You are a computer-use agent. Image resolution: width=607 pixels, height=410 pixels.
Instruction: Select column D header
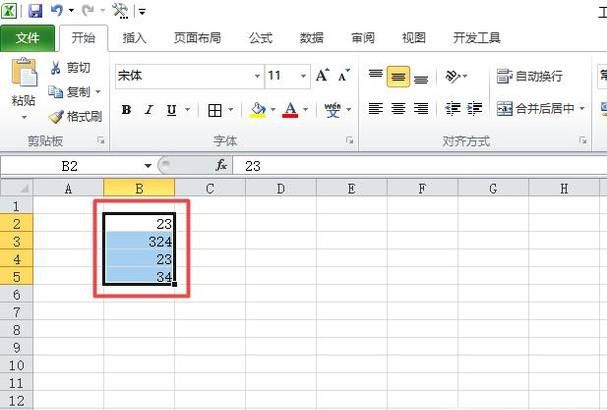[281, 189]
